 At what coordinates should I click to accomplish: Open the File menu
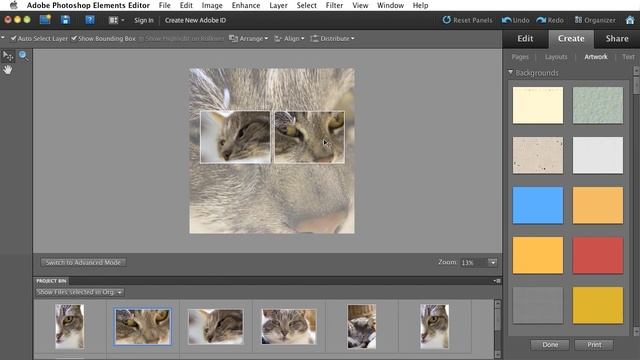(164, 5)
